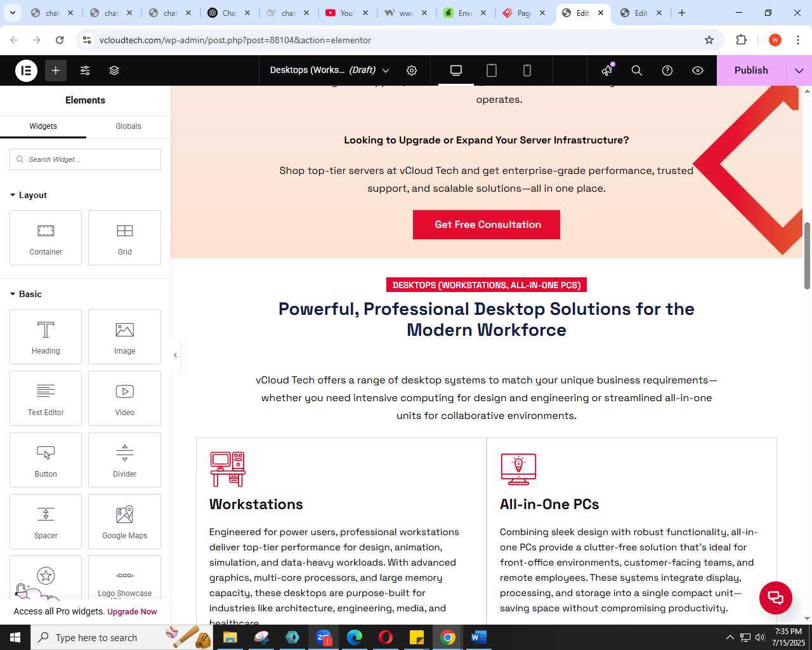
Task: Open the Structure layers icon
Action: tap(114, 70)
